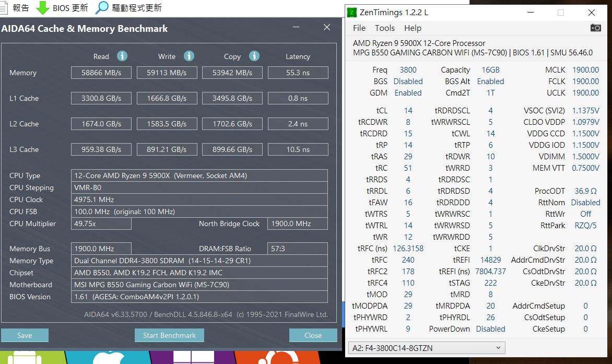Click the L3 Cache Latency 10.5 ns field

pyautogui.click(x=298, y=149)
